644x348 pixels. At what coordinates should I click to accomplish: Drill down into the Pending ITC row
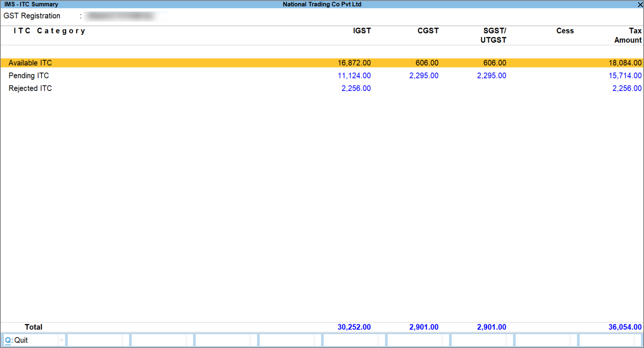[29, 75]
